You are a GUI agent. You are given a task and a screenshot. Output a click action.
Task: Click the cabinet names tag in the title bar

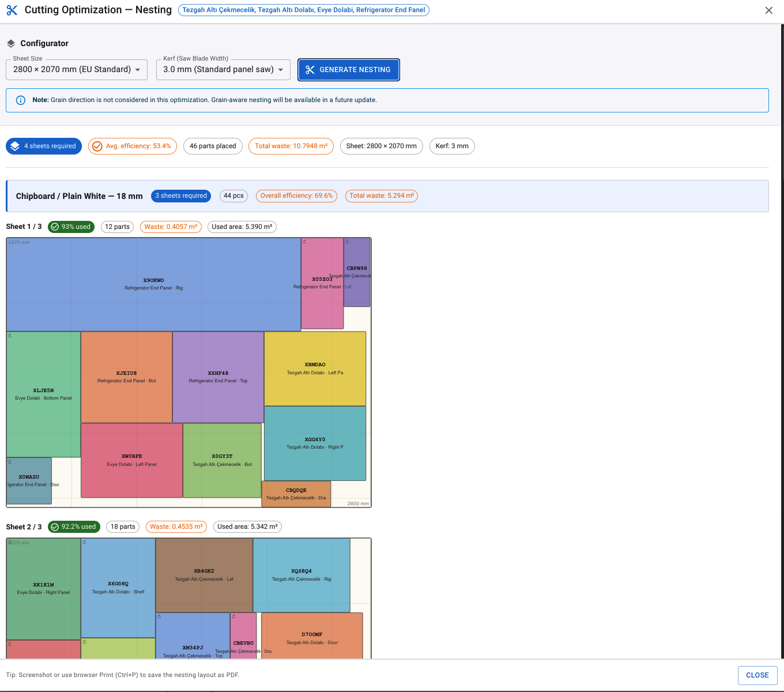(x=304, y=10)
